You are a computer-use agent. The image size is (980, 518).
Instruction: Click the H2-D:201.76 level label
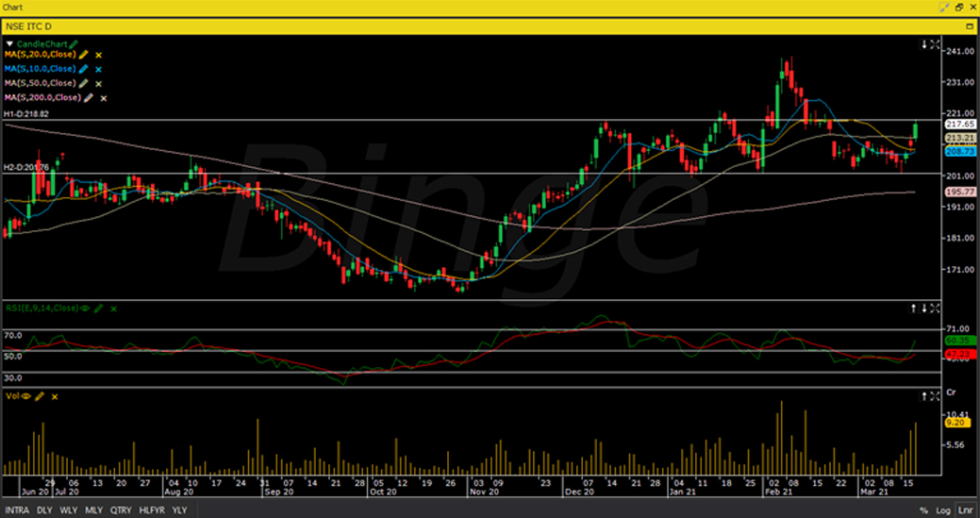[x=26, y=167]
